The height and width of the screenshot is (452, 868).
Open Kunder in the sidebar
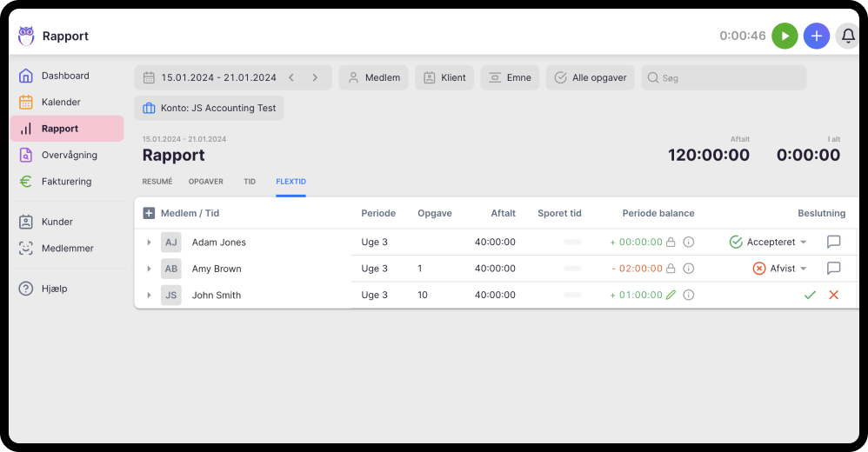click(66, 222)
